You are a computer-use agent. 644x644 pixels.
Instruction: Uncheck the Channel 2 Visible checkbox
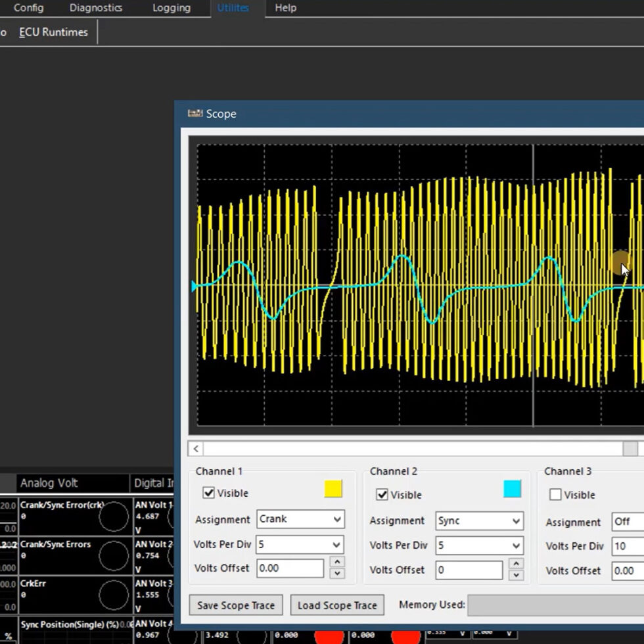pyautogui.click(x=382, y=494)
